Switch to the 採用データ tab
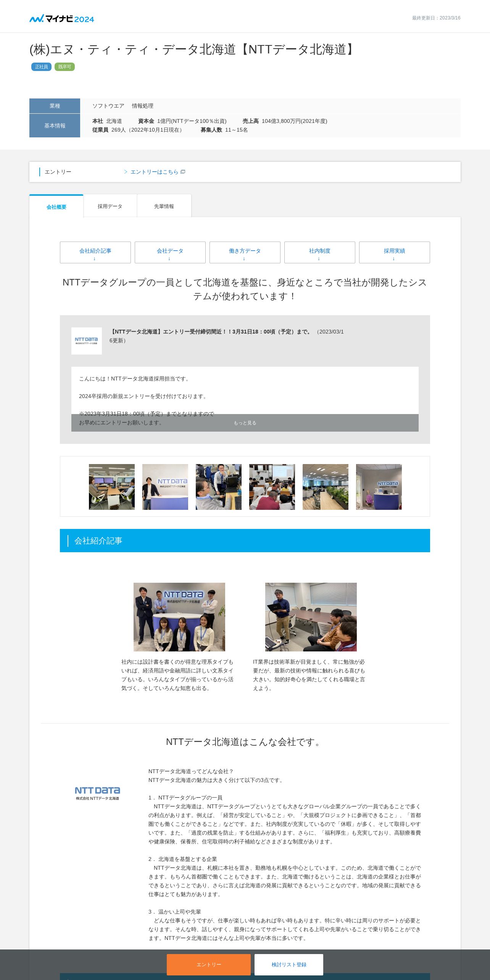The image size is (490, 980). coord(110,206)
